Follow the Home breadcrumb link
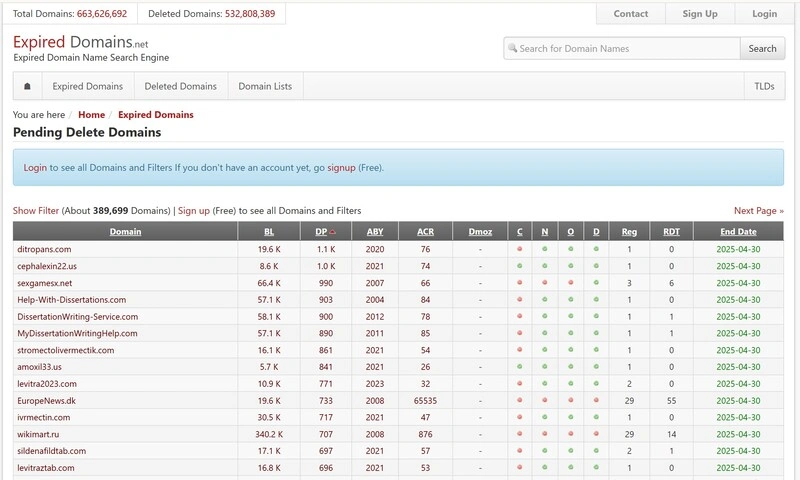800x480 pixels. point(91,115)
